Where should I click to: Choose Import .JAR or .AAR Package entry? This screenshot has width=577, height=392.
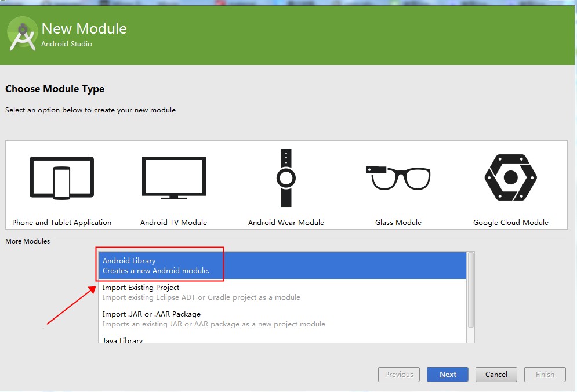coord(282,319)
